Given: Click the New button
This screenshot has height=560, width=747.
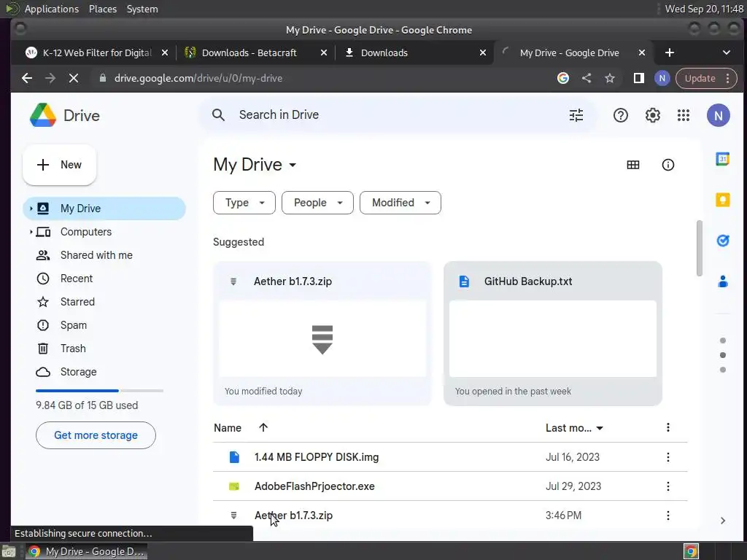Looking at the screenshot, I should point(60,165).
